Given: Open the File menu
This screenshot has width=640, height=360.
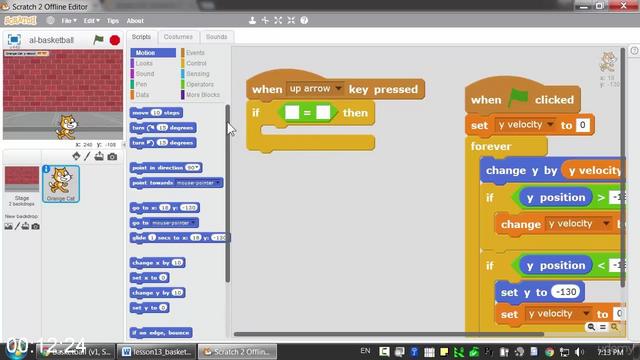Looking at the screenshot, I should pyautogui.click(x=69, y=21).
